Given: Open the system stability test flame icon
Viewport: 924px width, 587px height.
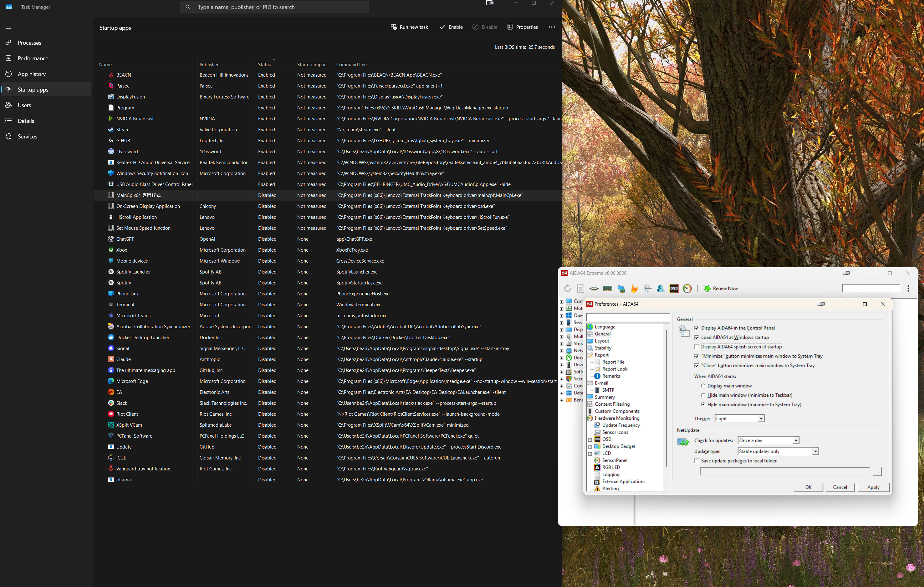Looking at the screenshot, I should tap(634, 288).
